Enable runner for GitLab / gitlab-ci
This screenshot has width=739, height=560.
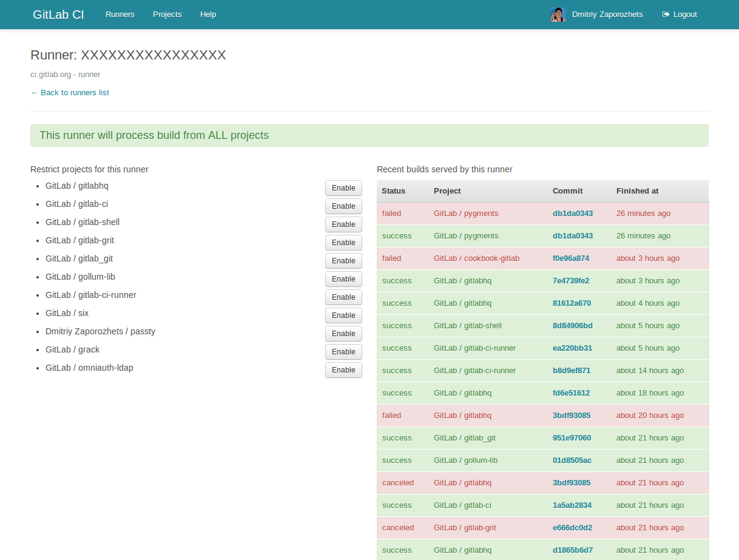pos(343,206)
